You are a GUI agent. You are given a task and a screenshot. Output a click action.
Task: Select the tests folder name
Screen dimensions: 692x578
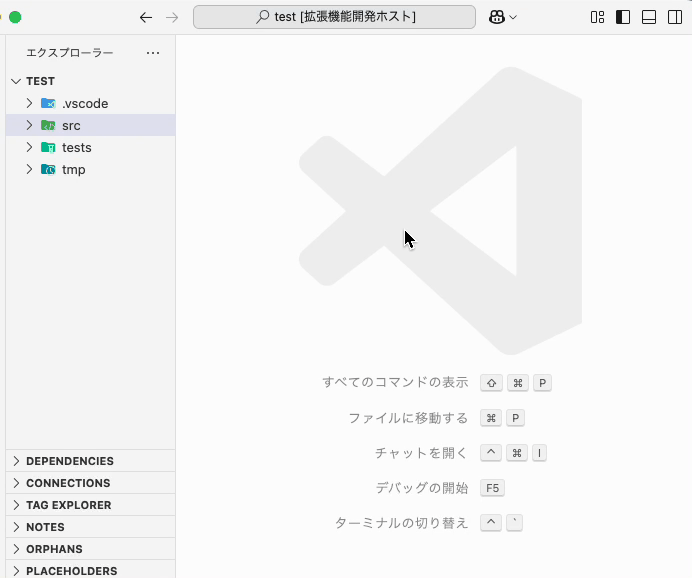tap(77, 148)
